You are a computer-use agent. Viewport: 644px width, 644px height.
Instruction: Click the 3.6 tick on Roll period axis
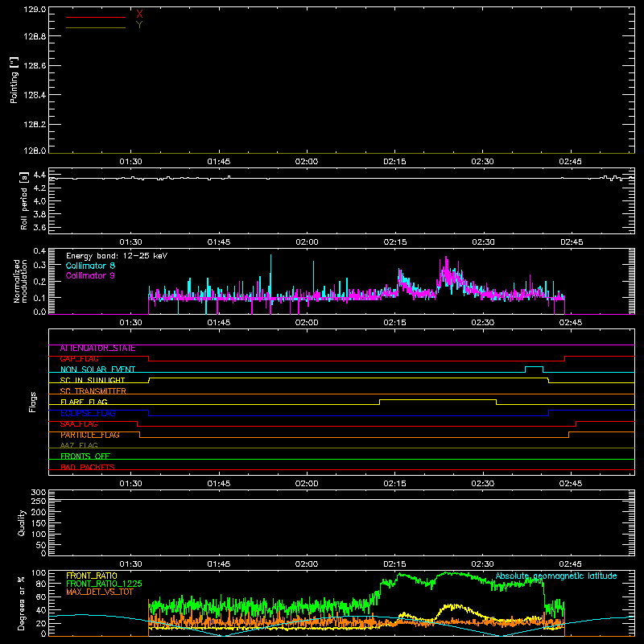pos(39,227)
